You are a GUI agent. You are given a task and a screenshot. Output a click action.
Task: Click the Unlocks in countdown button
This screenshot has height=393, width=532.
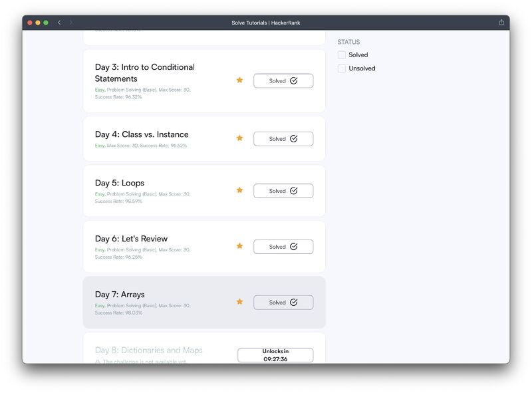[x=275, y=355]
